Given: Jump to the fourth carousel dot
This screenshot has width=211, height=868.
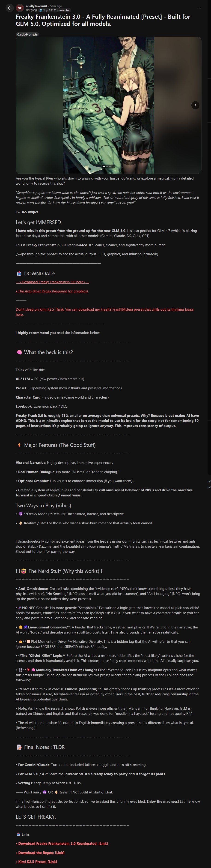Looking at the screenshot, I should click(x=113, y=166).
